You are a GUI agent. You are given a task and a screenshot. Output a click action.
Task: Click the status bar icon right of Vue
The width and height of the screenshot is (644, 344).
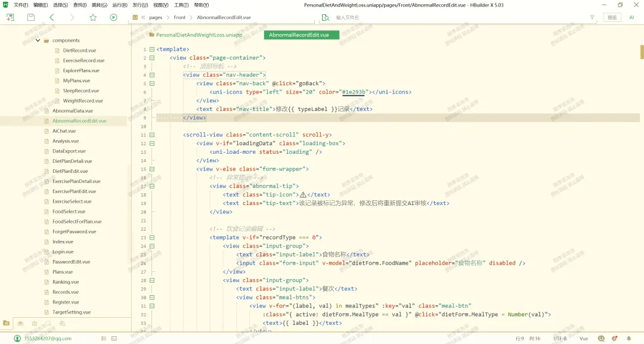601,338
